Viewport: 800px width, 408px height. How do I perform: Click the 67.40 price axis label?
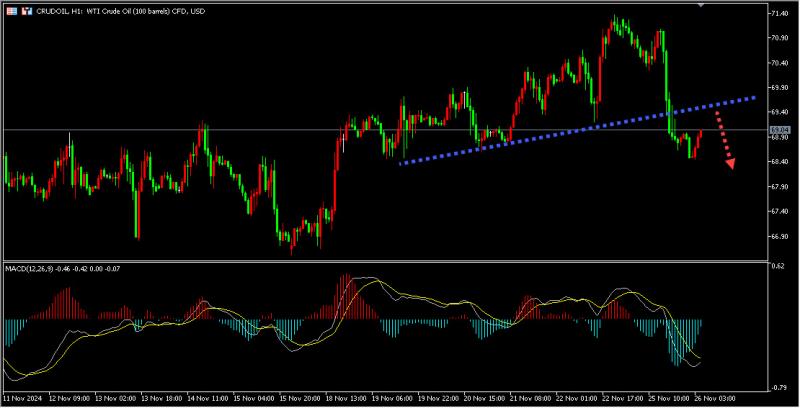tap(779, 211)
